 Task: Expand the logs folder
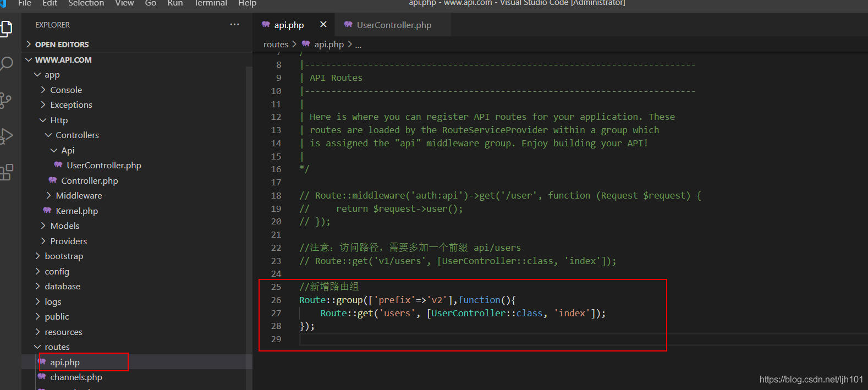click(37, 301)
